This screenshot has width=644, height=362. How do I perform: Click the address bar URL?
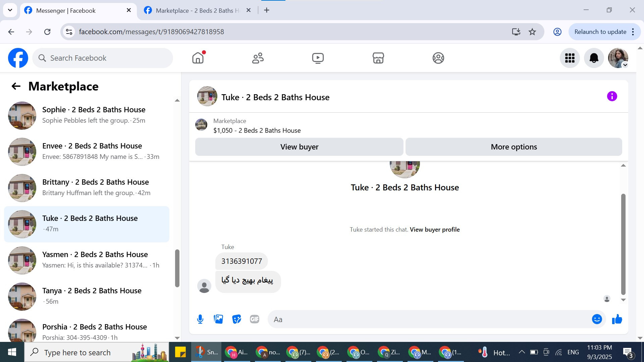pos(151,32)
